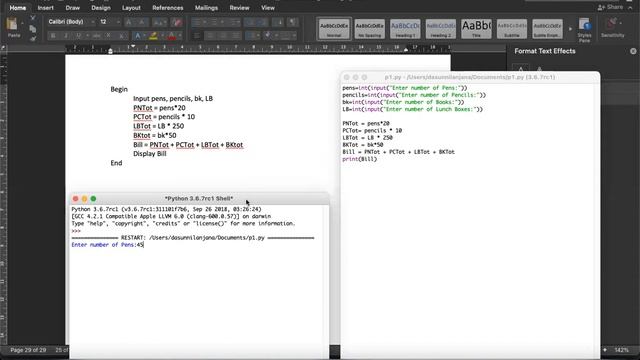640x360 pixels.
Task: Apply the Heading 1 style
Action: tap(405, 29)
